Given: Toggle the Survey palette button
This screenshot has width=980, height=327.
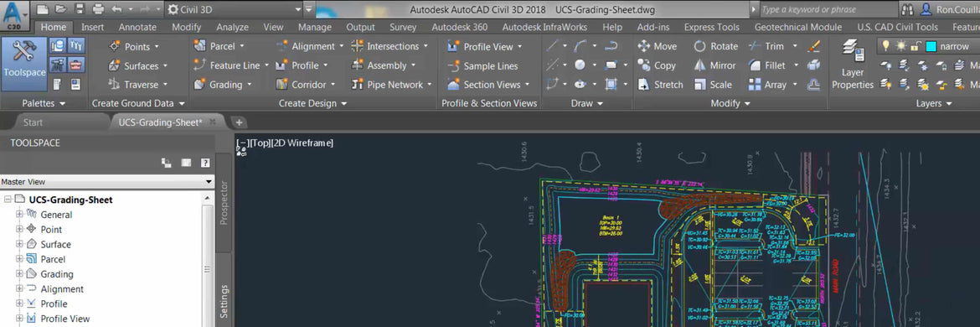Looking at the screenshot, I should (x=58, y=65).
